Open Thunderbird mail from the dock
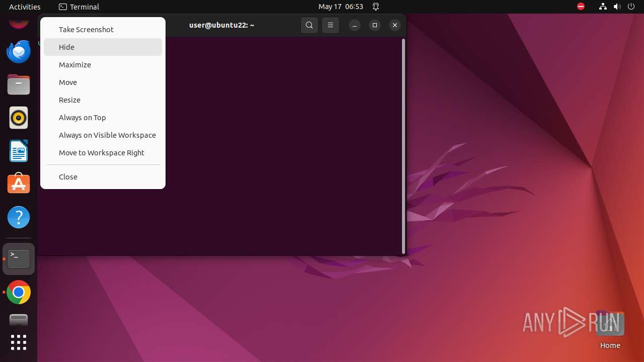This screenshot has height=362, width=644. (19, 51)
